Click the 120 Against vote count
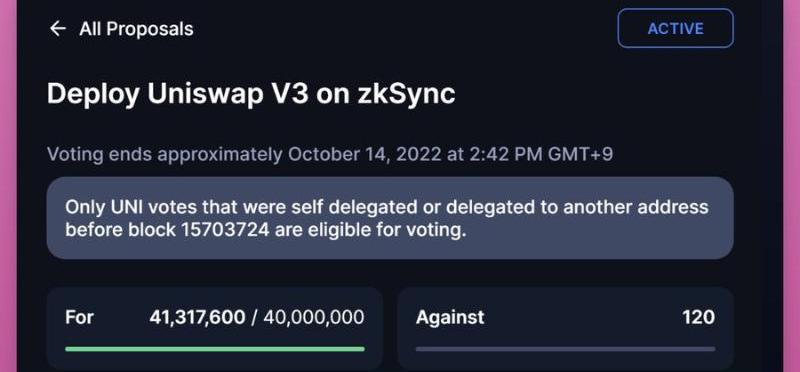This screenshot has height=372, width=800. point(698,317)
